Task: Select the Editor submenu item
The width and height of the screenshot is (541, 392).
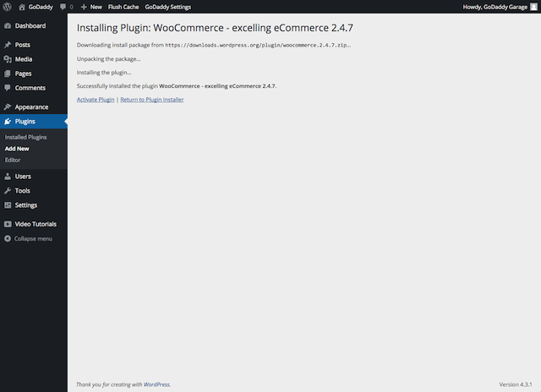Action: (13, 160)
